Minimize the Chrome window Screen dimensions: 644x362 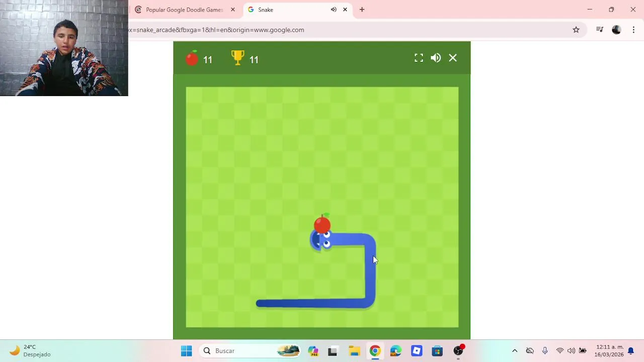[590, 10]
